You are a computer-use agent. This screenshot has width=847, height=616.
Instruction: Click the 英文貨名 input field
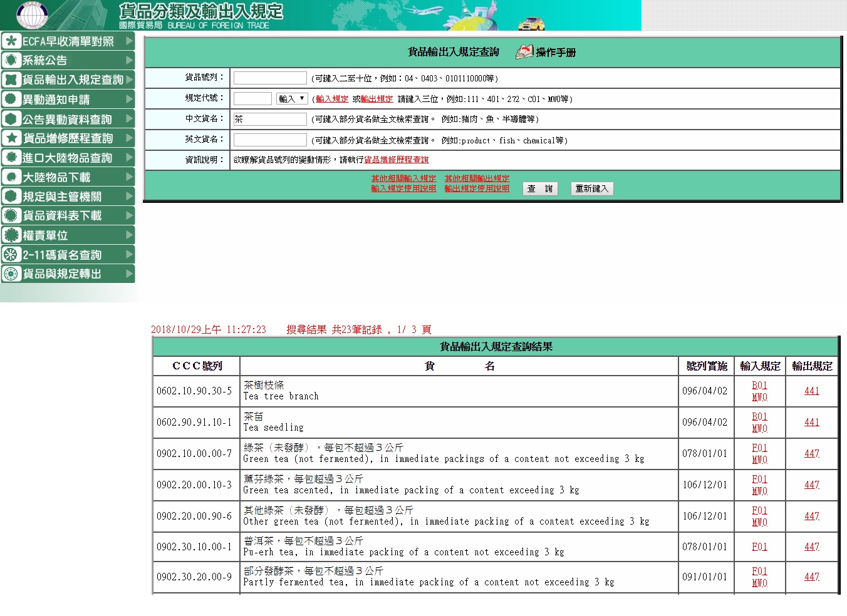(x=270, y=140)
